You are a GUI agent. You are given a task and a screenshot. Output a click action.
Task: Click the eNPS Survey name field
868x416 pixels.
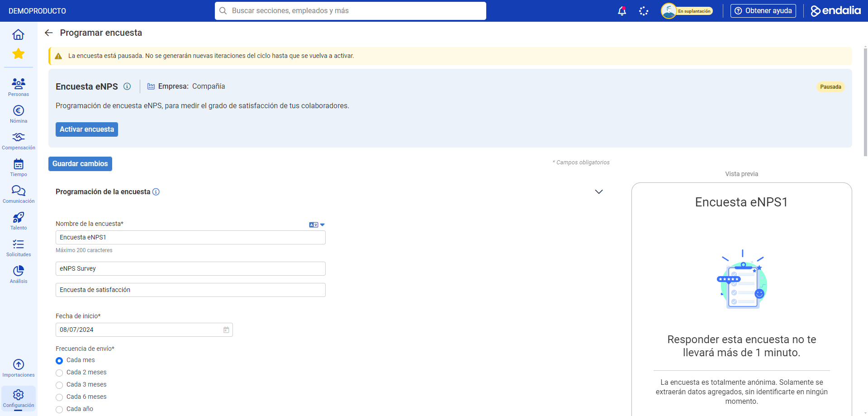click(190, 269)
